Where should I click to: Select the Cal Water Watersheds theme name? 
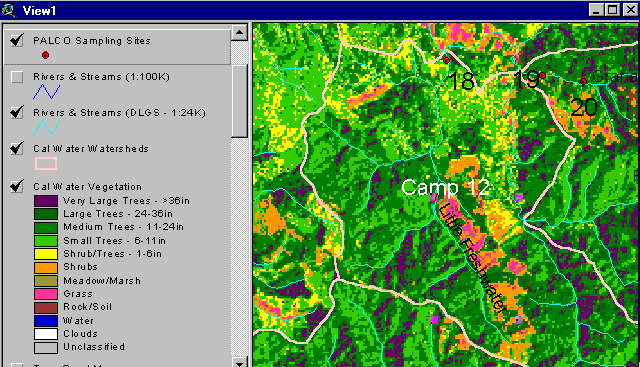point(91,149)
